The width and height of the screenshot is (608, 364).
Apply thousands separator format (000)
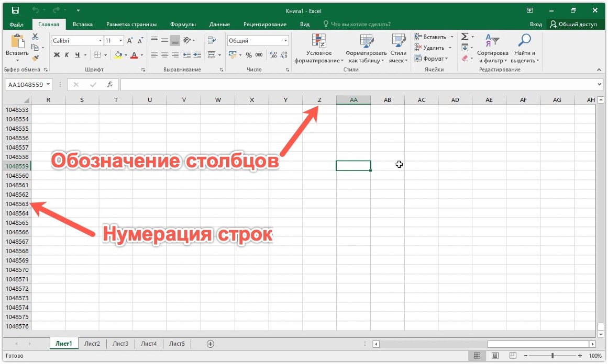[259, 55]
